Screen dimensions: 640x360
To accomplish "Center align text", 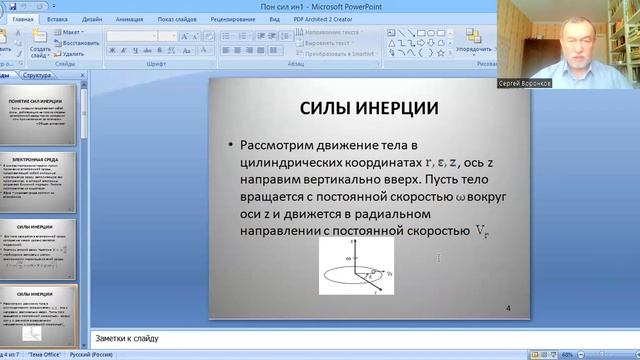I will (x=238, y=50).
